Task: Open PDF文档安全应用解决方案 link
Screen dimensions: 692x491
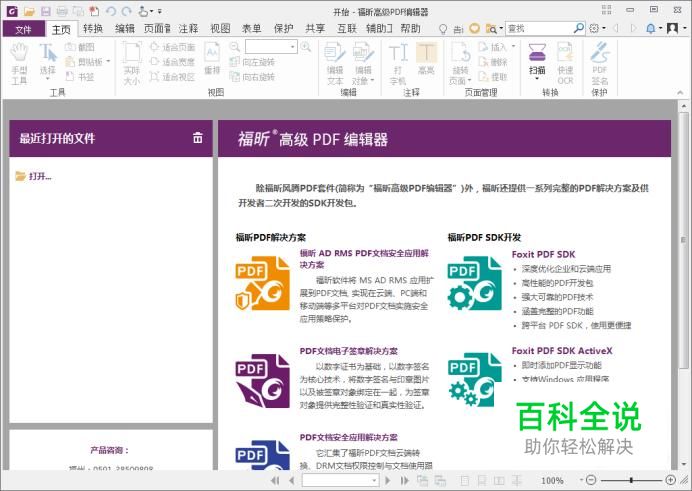Action: tap(348, 437)
